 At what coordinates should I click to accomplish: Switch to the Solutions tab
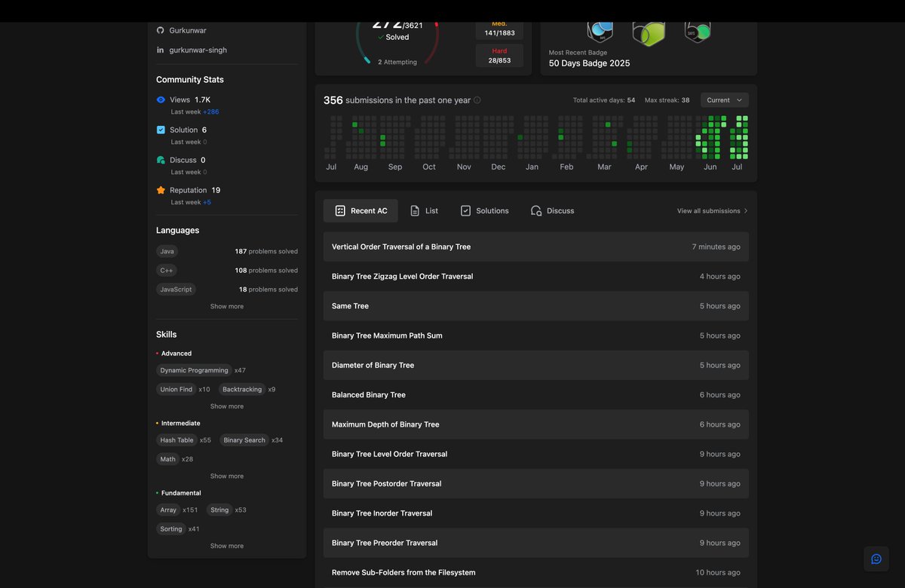click(485, 211)
